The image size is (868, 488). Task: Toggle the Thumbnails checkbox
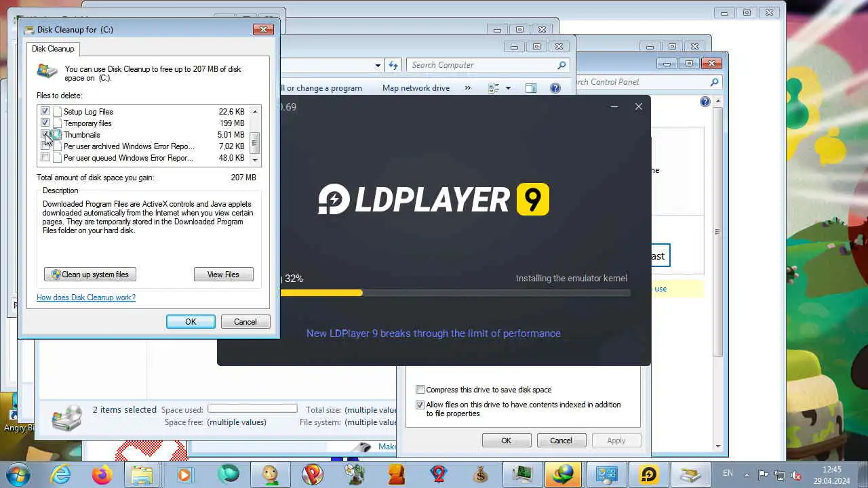click(45, 134)
